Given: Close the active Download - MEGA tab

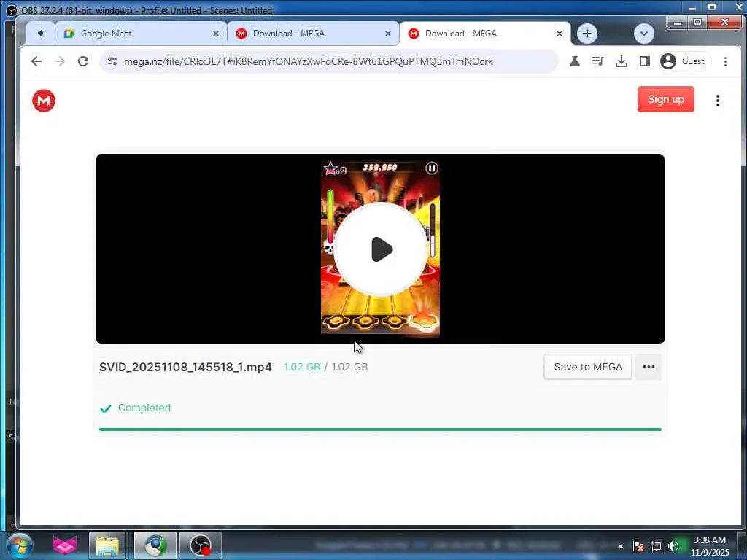Looking at the screenshot, I should click(x=560, y=34).
